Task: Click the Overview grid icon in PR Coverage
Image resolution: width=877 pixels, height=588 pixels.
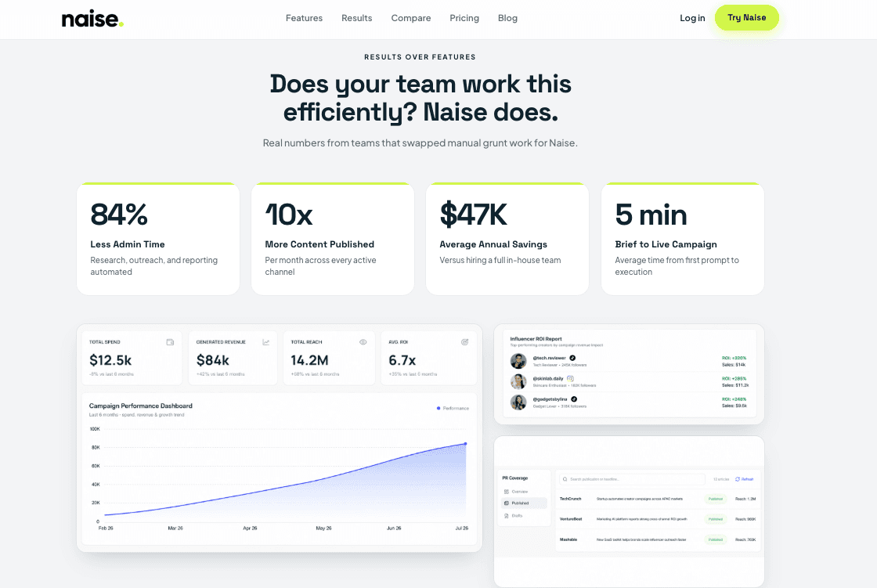Action: tap(506, 492)
